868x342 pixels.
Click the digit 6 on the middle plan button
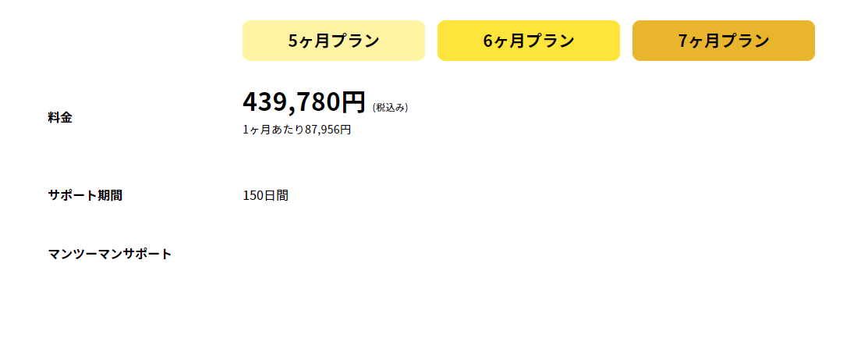(x=487, y=41)
